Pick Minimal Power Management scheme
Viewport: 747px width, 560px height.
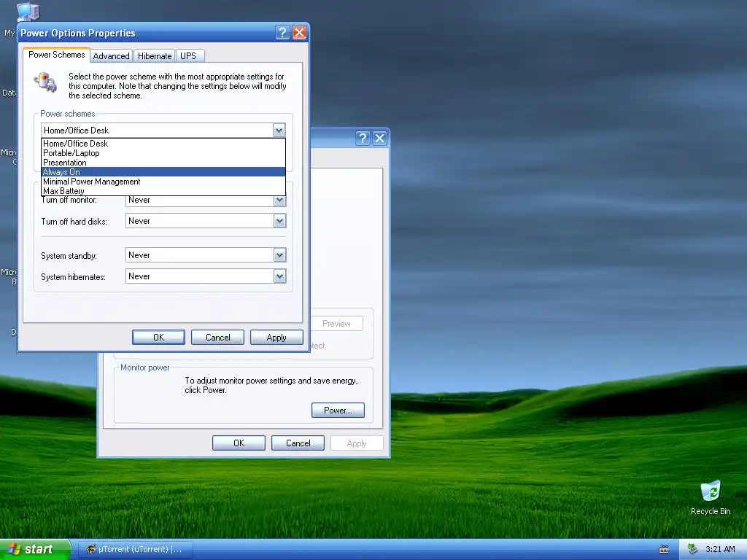click(163, 182)
